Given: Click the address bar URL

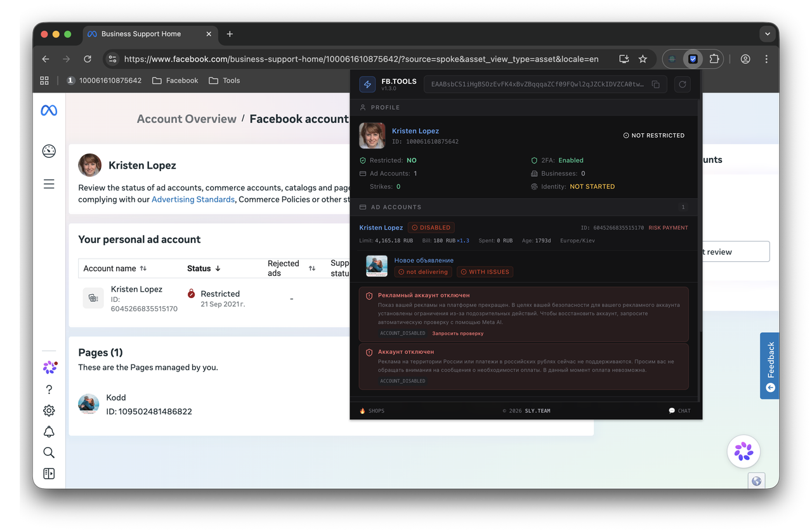Looking at the screenshot, I should tap(361, 59).
